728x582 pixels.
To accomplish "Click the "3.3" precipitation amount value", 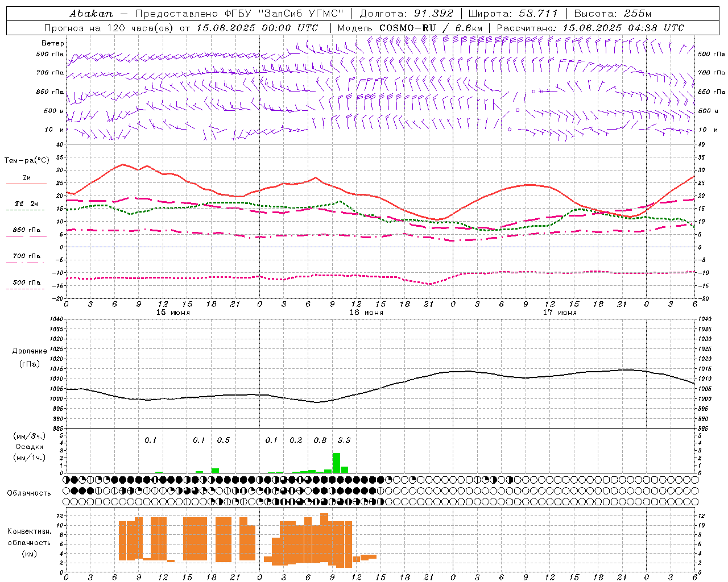I will pos(344,440).
